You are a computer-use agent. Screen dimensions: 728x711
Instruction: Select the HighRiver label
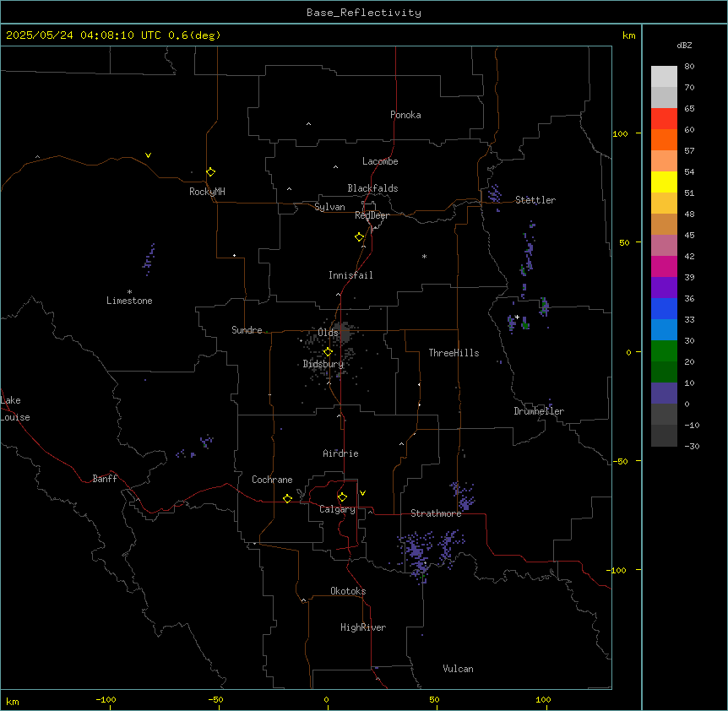(x=363, y=627)
